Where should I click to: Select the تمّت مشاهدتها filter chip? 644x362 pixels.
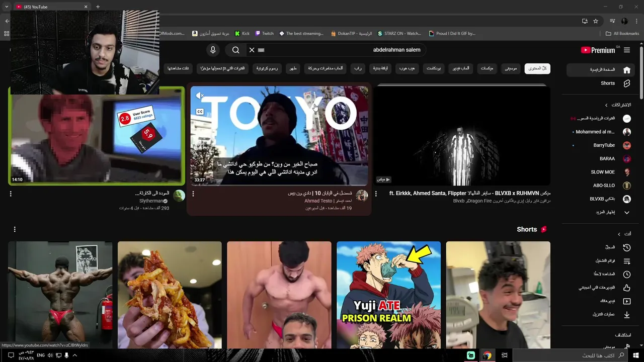[x=178, y=68]
